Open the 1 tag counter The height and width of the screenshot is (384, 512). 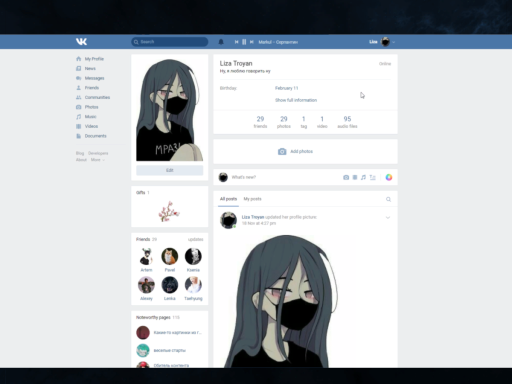click(x=304, y=122)
